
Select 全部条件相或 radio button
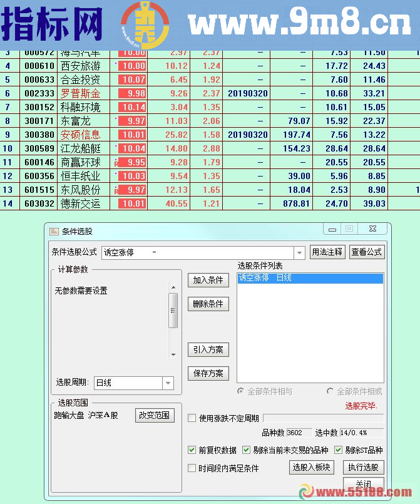tap(330, 391)
